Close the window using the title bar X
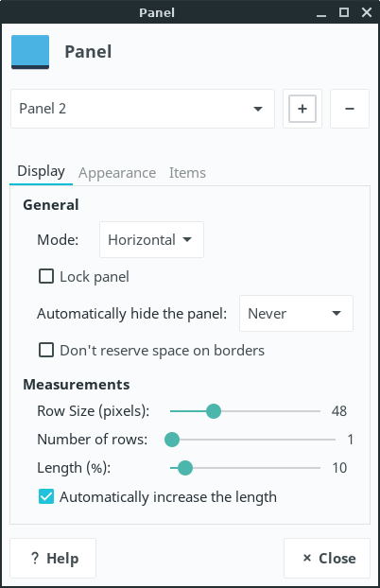Image resolution: width=380 pixels, height=588 pixels. pyautogui.click(x=367, y=12)
